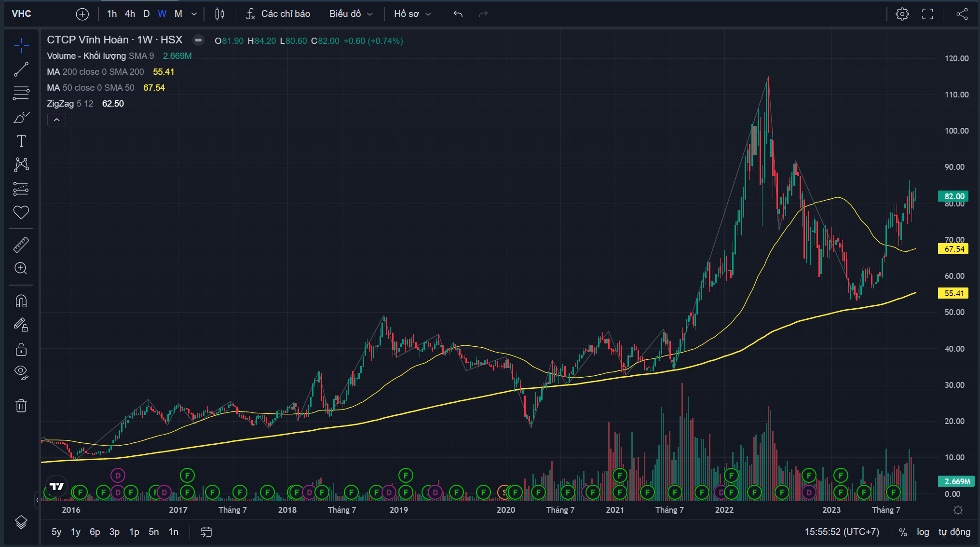Collapse the indicator legend chevron
This screenshot has height=547, width=980.
pyautogui.click(x=56, y=120)
